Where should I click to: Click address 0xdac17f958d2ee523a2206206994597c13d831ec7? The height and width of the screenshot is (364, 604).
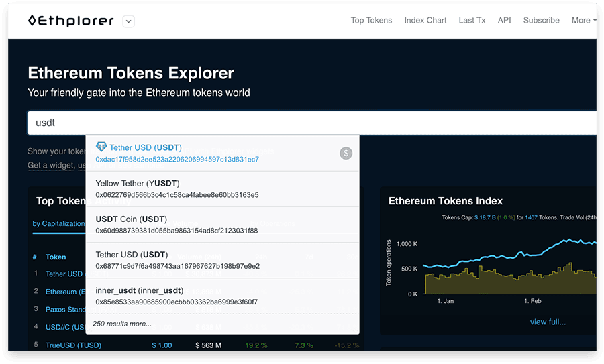(177, 160)
